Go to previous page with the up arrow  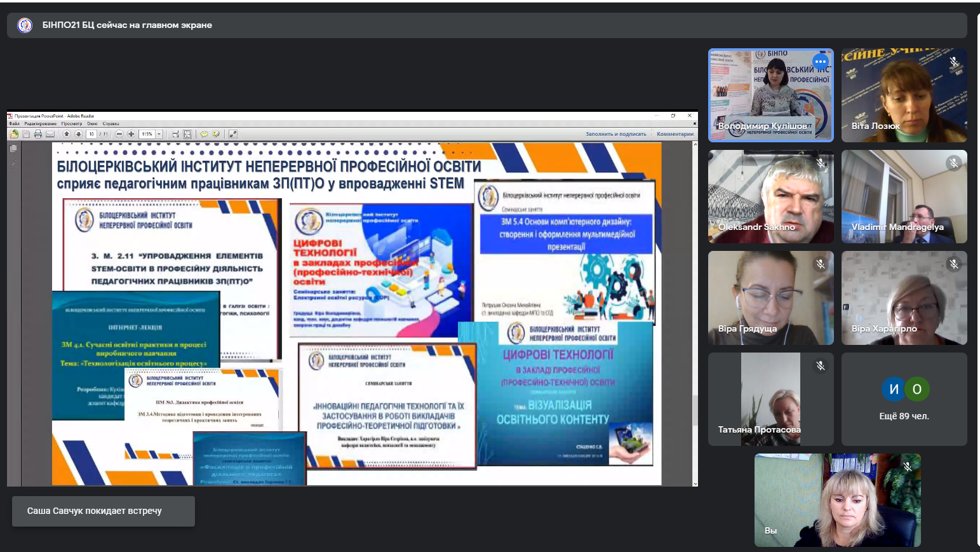67,134
